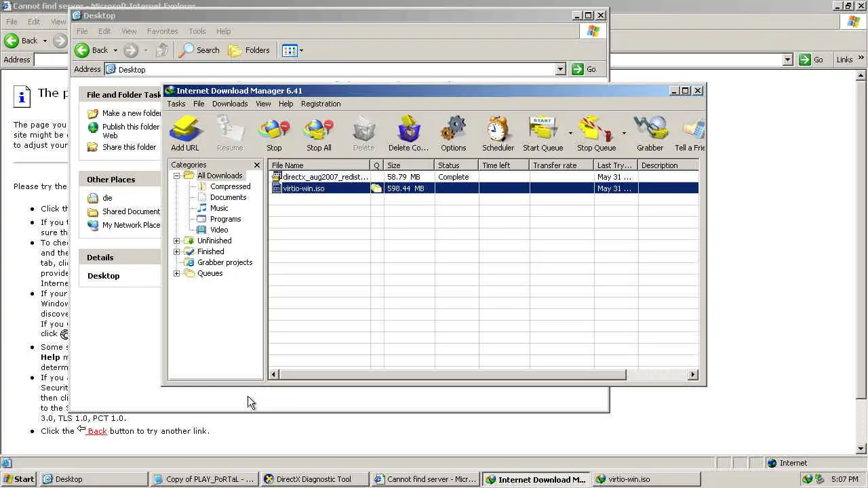Open IDM File menu
The height and width of the screenshot is (488, 868).
(x=199, y=104)
